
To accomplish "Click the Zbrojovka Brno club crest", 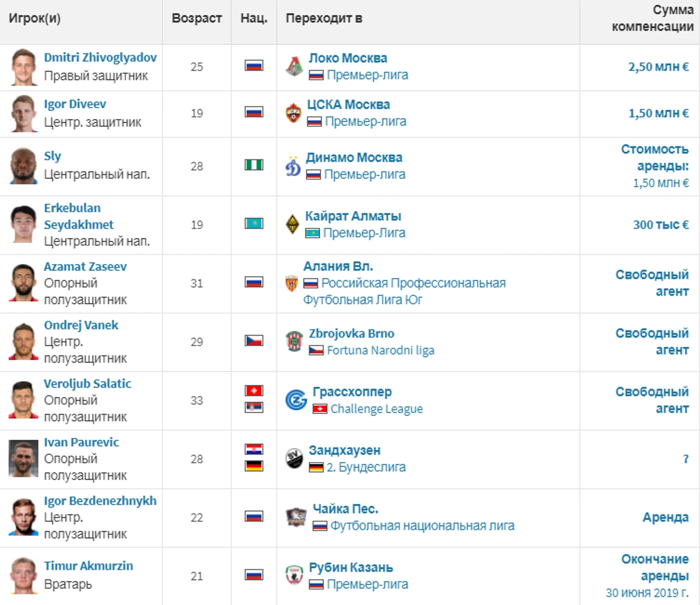I will (294, 341).
